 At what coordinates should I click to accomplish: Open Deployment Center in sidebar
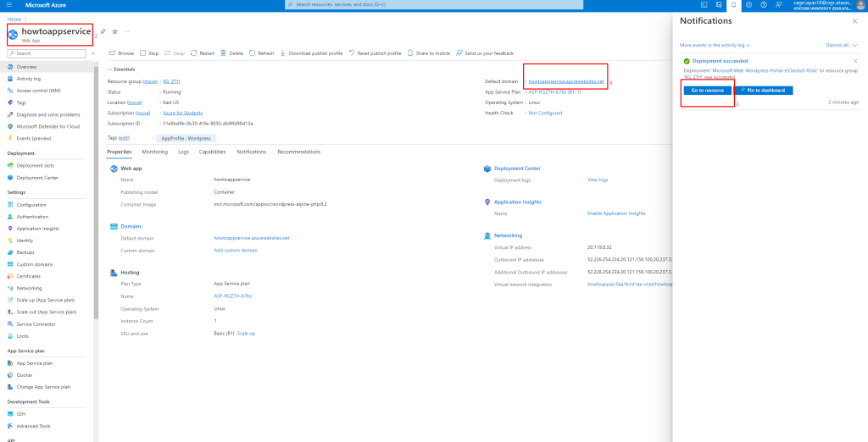(x=37, y=178)
